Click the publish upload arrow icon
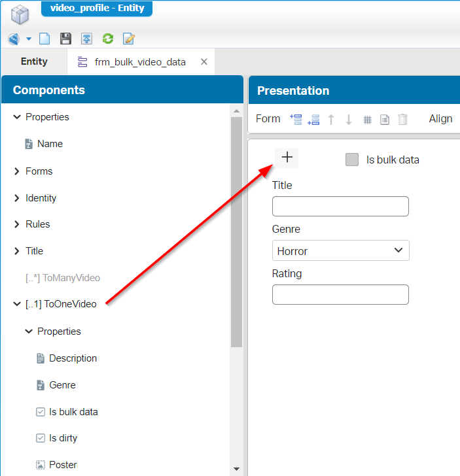Viewport: 460px width, 476px height. [x=86, y=39]
